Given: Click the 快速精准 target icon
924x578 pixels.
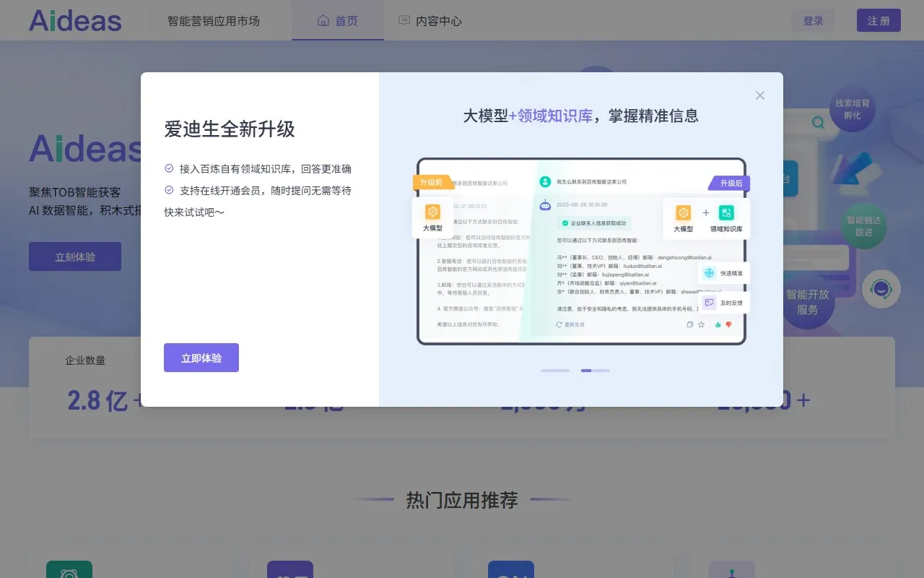Looking at the screenshot, I should pyautogui.click(x=709, y=273).
